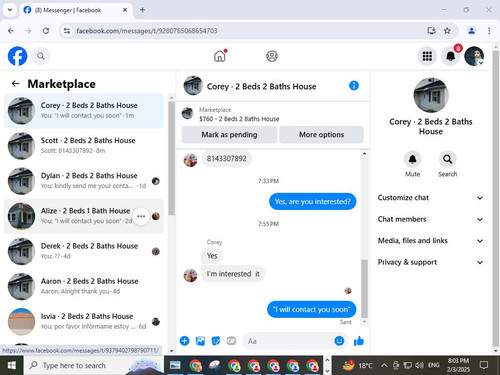
Task: Open three-dot options on Alize chat
Action: click(141, 216)
